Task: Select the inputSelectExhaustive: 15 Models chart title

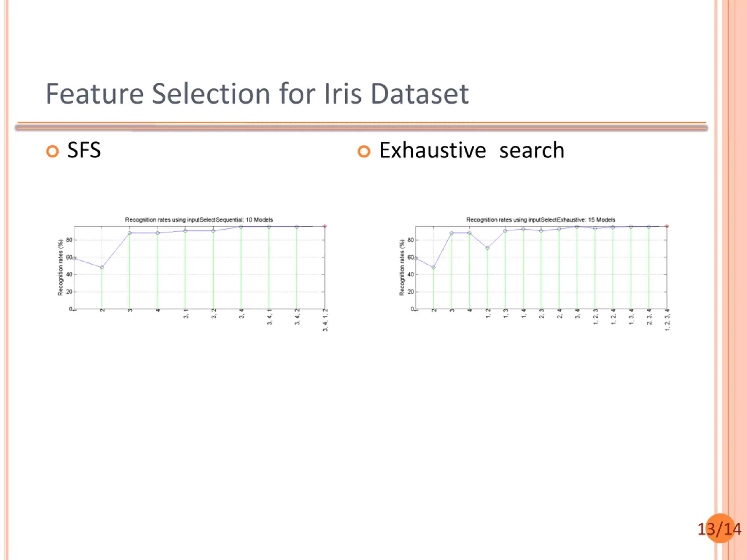Action: pos(541,220)
